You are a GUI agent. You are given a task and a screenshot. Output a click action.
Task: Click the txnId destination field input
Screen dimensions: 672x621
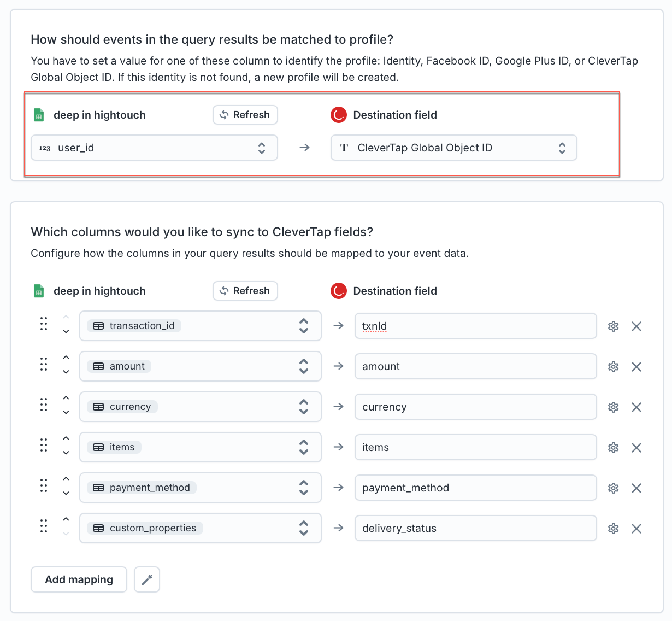475,326
